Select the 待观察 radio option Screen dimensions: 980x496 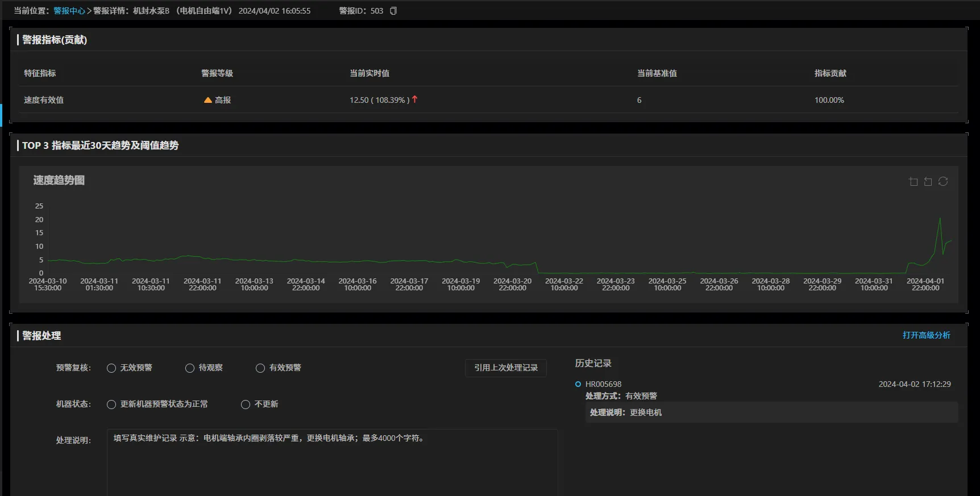pyautogui.click(x=190, y=368)
